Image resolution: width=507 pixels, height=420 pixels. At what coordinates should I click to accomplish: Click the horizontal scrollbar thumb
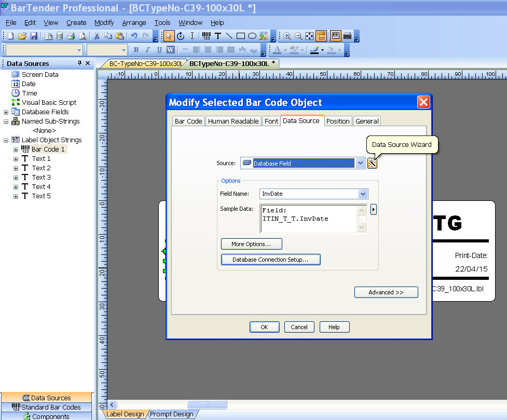point(207,404)
